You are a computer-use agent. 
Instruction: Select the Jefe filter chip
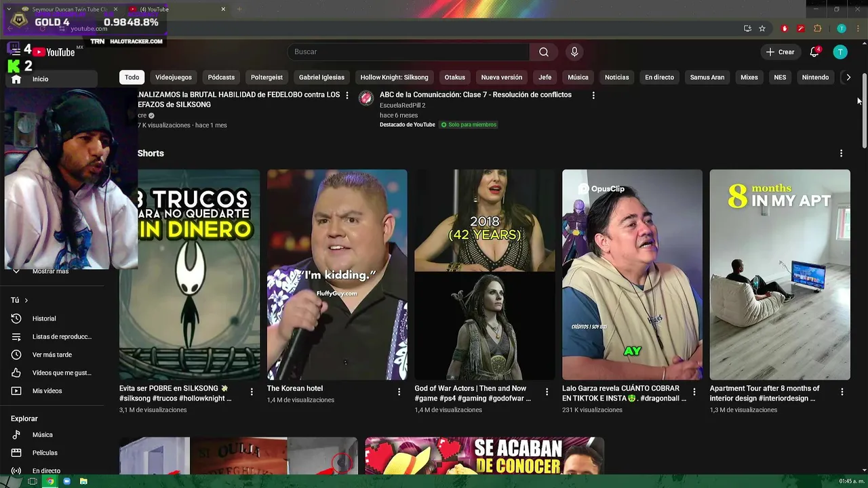click(545, 77)
